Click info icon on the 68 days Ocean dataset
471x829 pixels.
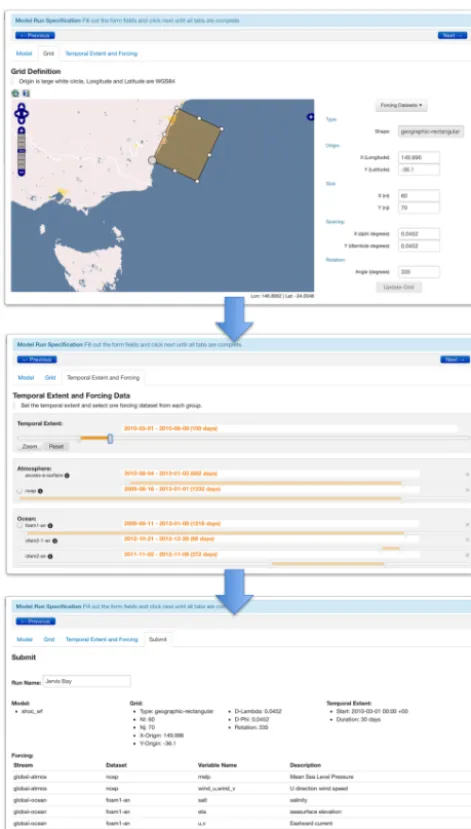click(x=55, y=541)
